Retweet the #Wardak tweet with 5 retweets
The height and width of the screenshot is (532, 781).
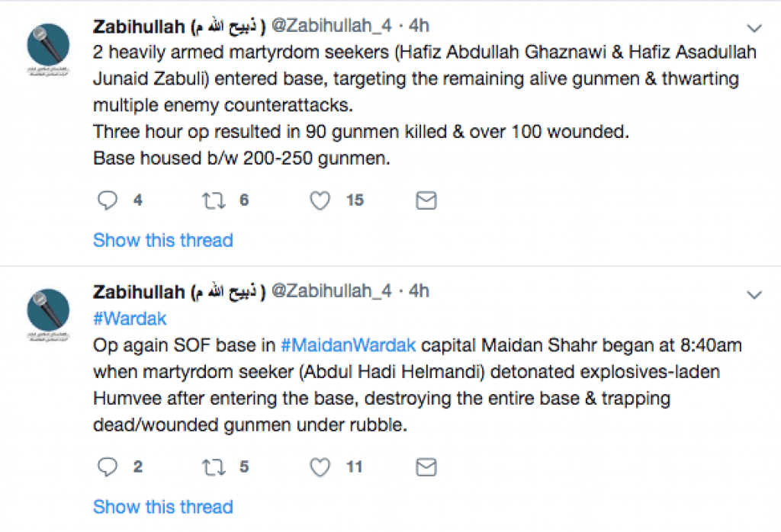tap(214, 467)
